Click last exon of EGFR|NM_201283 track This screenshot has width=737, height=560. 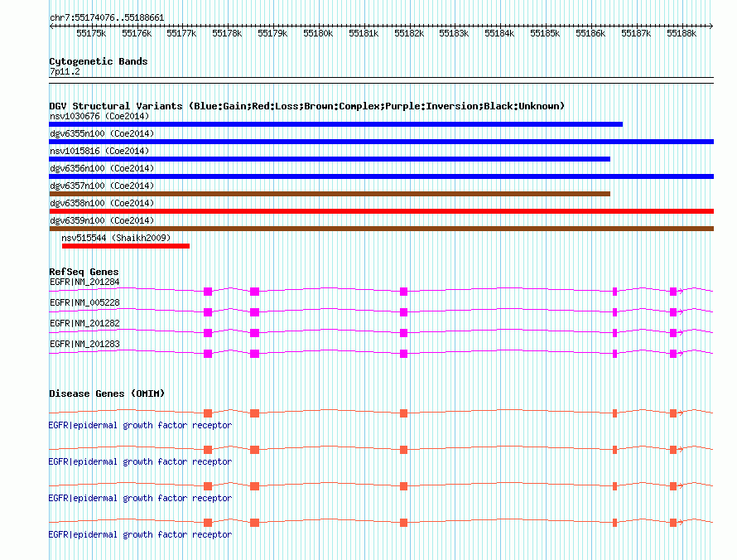coord(673,354)
